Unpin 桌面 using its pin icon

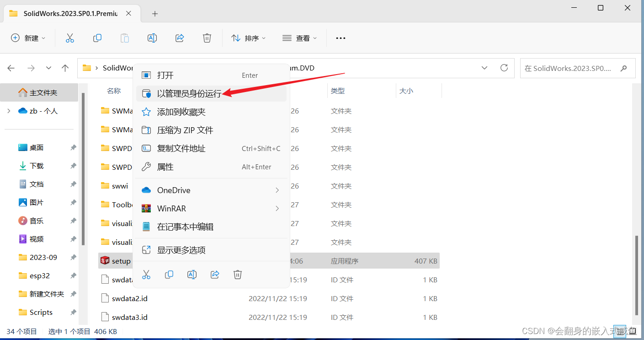73,148
